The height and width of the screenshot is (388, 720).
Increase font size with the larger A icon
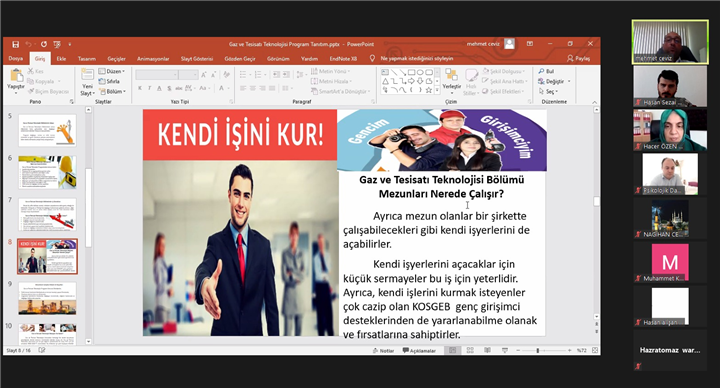click(203, 74)
